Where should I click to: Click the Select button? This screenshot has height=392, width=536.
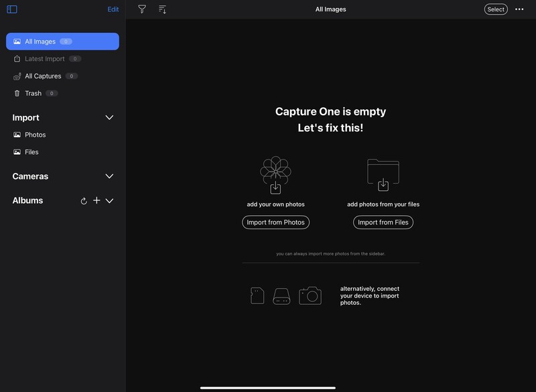(496, 9)
